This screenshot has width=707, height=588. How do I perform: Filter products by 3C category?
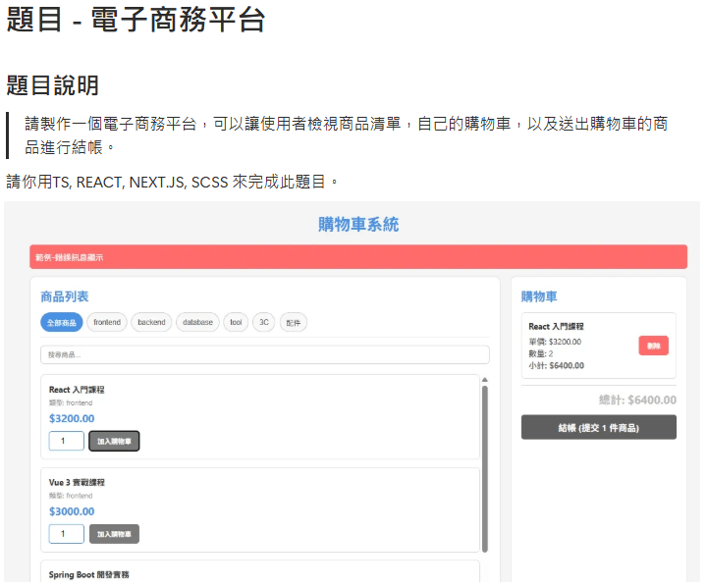264,322
